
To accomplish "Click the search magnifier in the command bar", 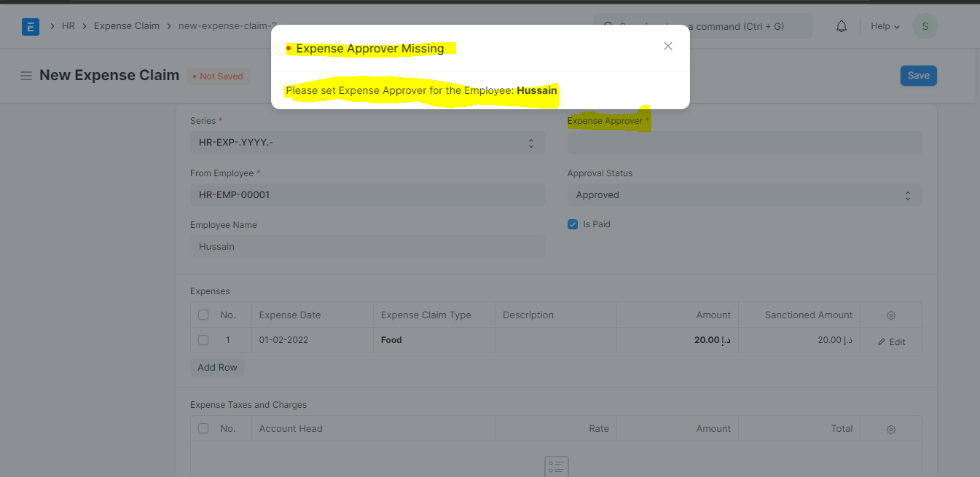I will pos(608,25).
